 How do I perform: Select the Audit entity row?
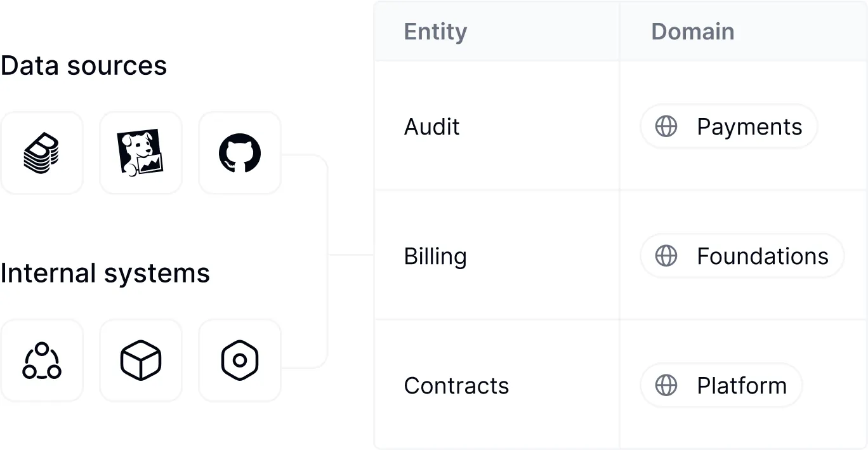pyautogui.click(x=432, y=127)
